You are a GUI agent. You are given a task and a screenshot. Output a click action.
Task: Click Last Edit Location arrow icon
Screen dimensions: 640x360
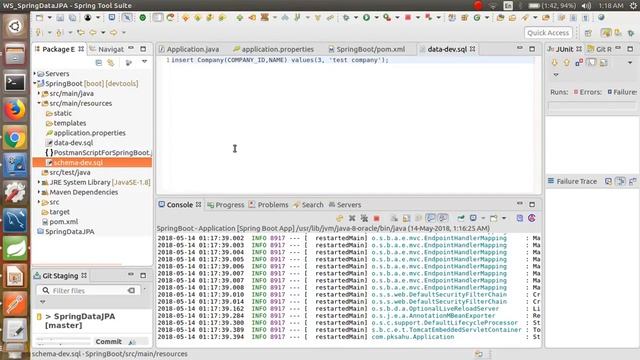[x=81, y=32]
